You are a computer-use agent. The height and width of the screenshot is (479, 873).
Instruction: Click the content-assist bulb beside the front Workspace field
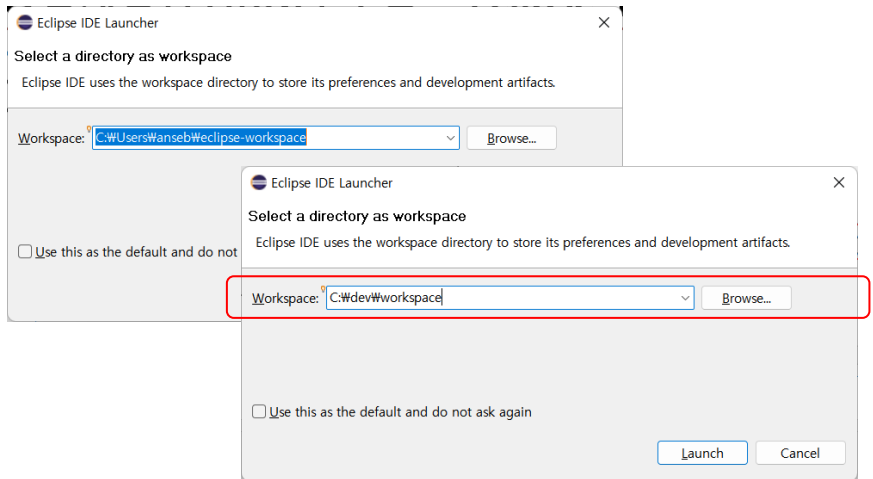[x=323, y=289]
